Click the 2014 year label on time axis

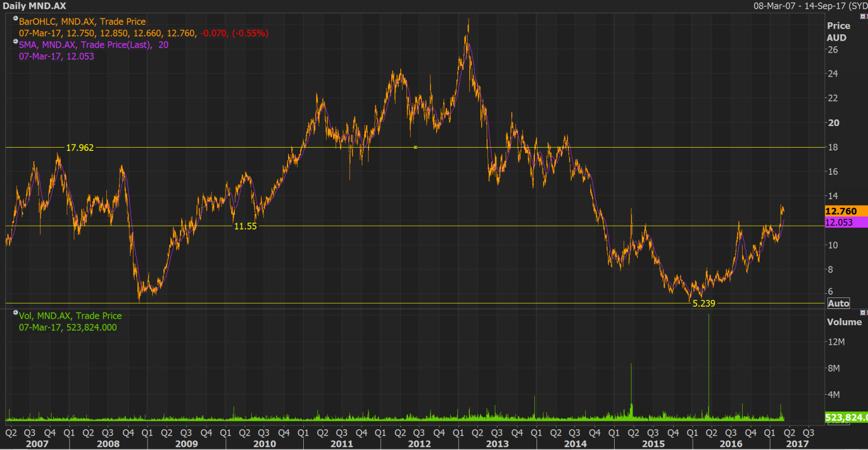coord(576,444)
